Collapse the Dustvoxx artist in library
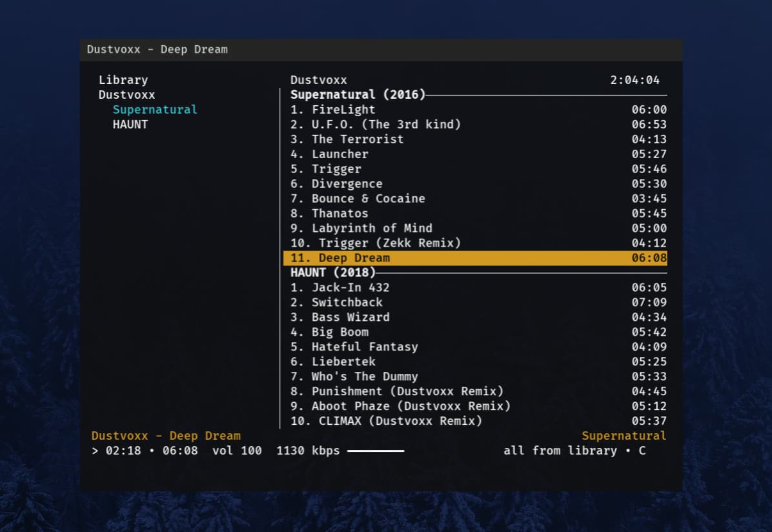 coord(127,95)
